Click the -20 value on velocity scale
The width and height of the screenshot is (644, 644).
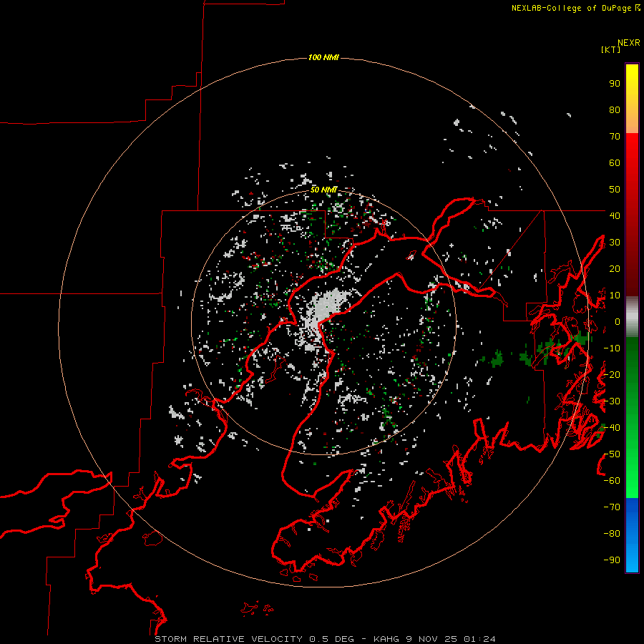tap(612, 374)
